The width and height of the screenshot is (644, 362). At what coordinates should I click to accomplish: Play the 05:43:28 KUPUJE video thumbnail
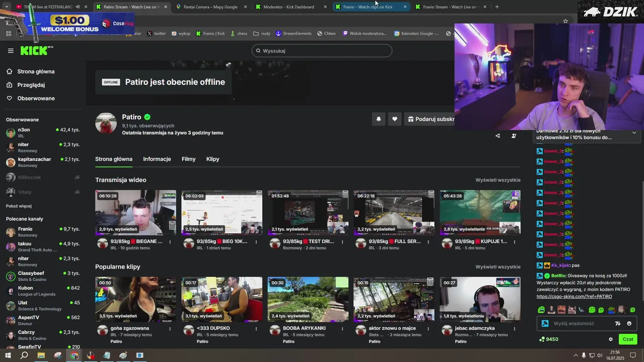click(480, 213)
